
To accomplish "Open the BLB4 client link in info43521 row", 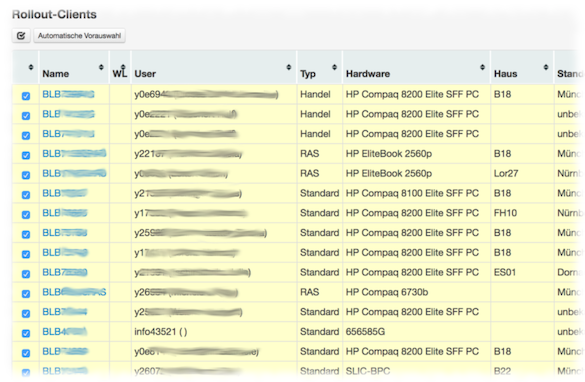I will coord(65,332).
